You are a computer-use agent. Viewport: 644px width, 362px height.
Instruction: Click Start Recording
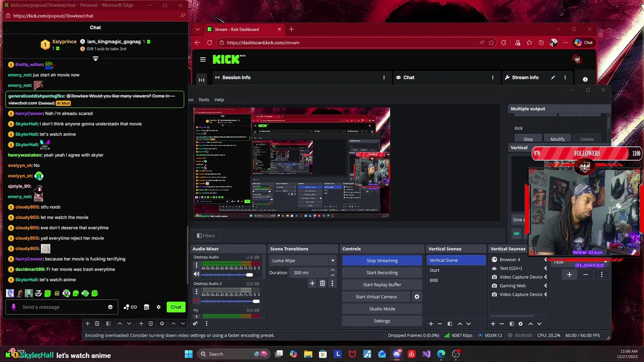click(x=382, y=273)
